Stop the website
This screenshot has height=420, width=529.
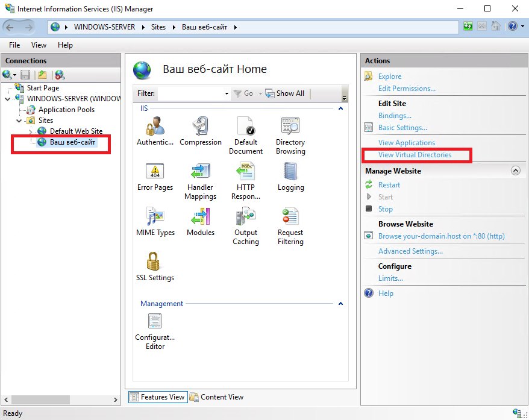click(x=385, y=209)
